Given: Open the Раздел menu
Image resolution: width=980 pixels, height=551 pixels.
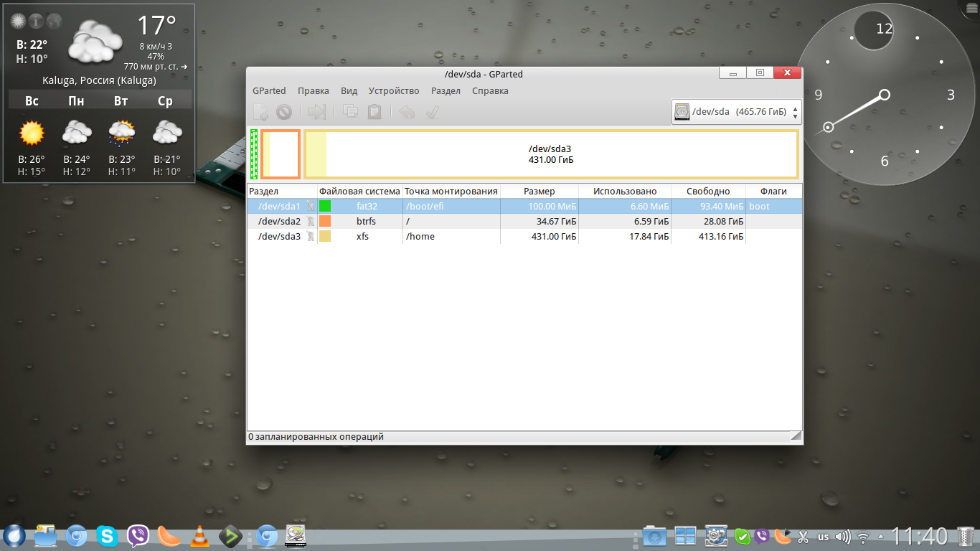Looking at the screenshot, I should (446, 91).
